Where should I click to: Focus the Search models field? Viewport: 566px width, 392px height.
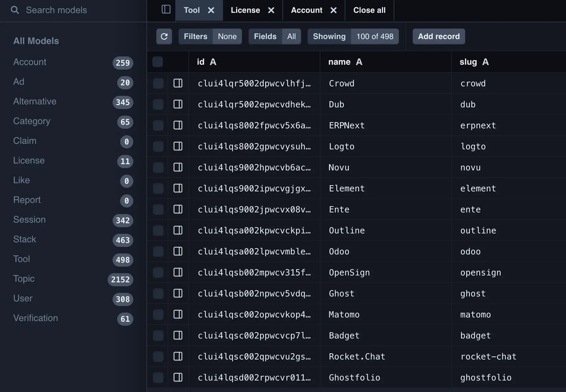77,10
